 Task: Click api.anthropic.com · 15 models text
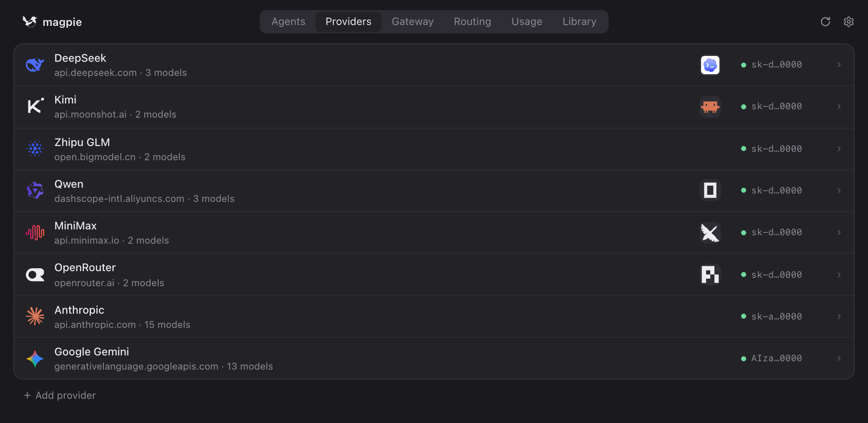122,325
